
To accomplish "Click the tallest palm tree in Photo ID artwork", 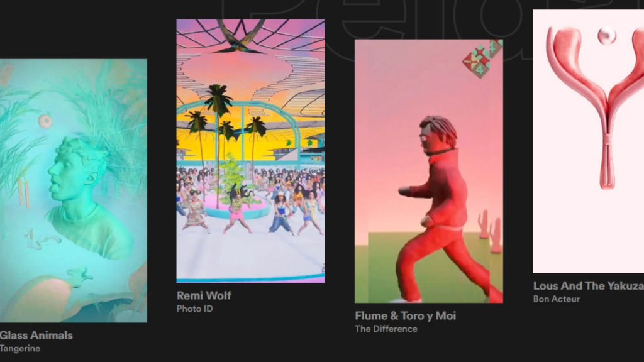I will click(218, 101).
